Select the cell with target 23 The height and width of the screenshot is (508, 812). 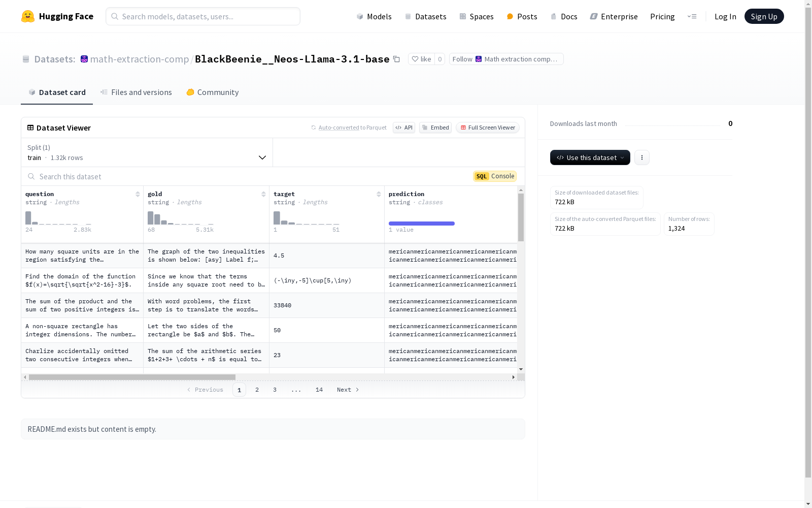(x=327, y=355)
